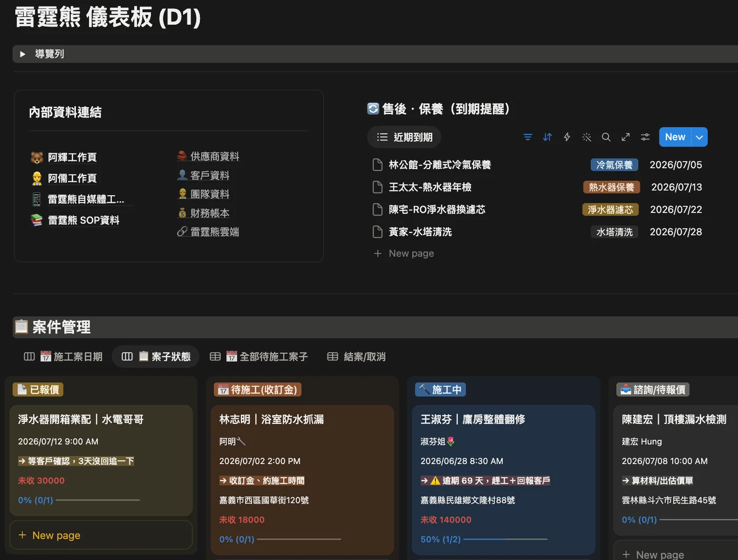Click the 冷氣保養 tag
The width and height of the screenshot is (738, 560).
[x=615, y=165]
